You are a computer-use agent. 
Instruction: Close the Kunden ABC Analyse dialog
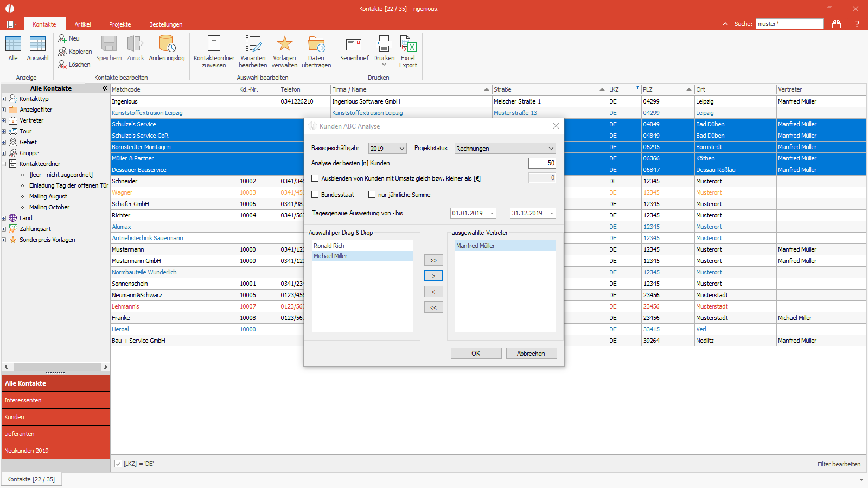point(556,126)
